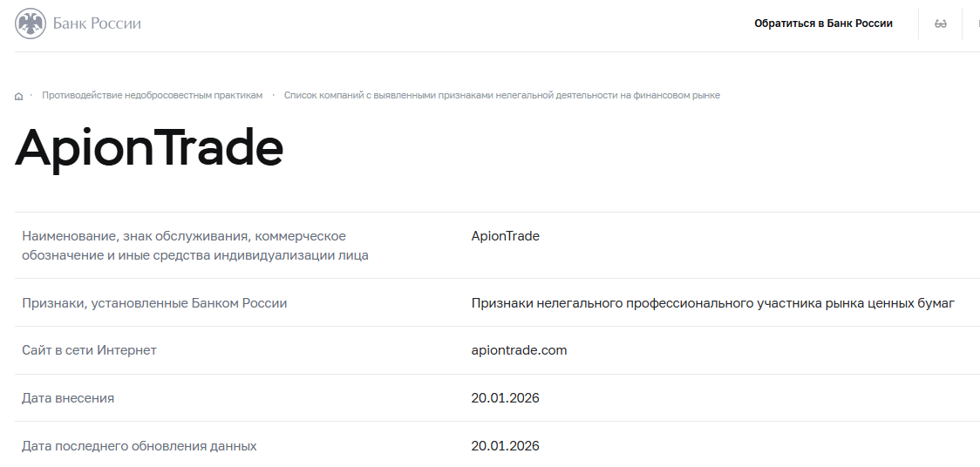Click the Bank of Russia eagle emblem
Screen dimensions: 980x467
pyautogui.click(x=31, y=24)
